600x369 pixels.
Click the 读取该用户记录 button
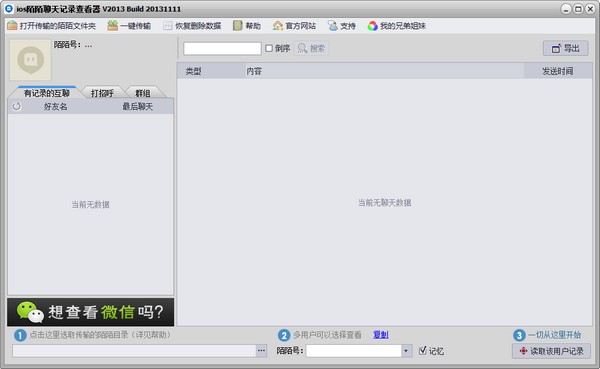pos(551,351)
